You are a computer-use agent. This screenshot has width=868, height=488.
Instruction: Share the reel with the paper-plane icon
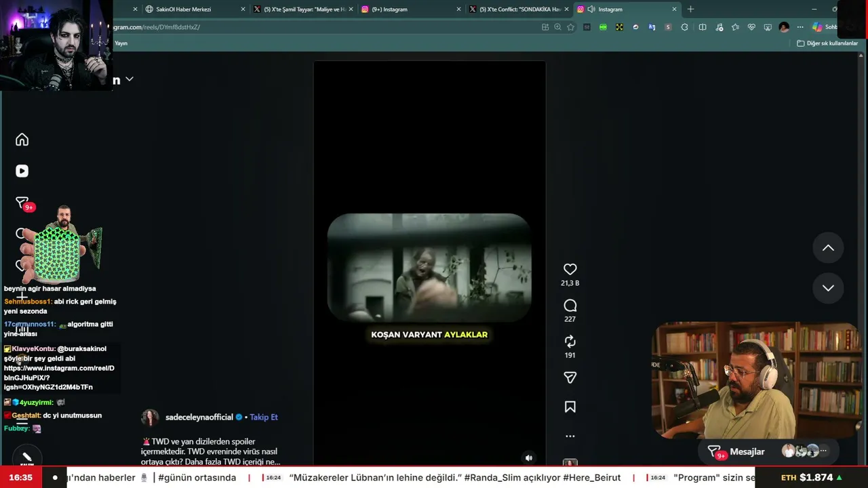click(570, 378)
